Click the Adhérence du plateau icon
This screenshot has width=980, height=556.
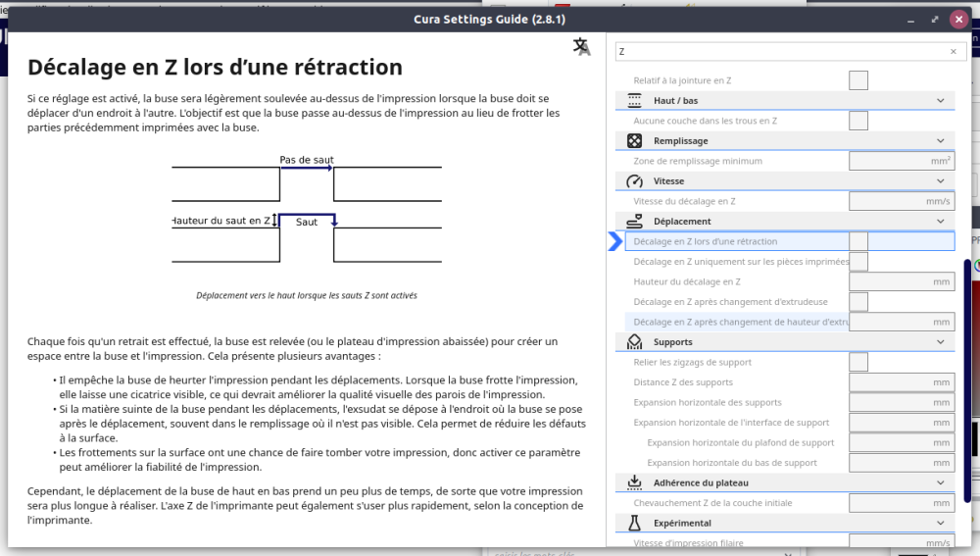(634, 482)
